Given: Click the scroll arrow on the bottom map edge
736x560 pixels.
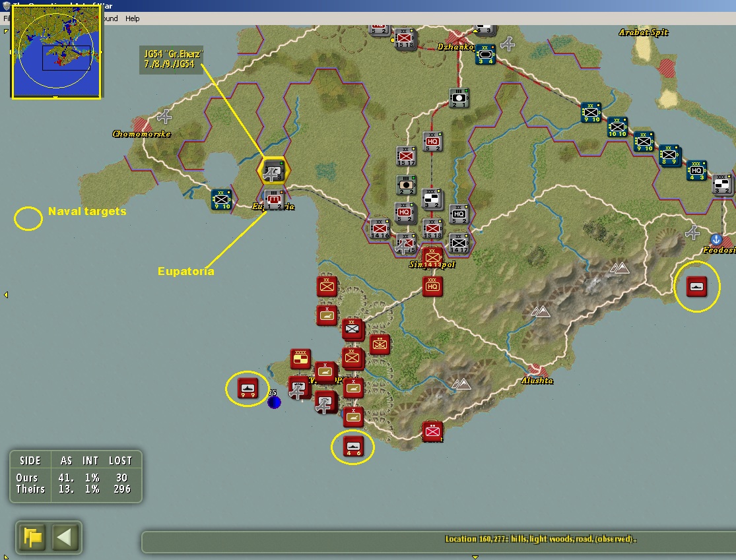Looking at the screenshot, I should pyautogui.click(x=475, y=557).
